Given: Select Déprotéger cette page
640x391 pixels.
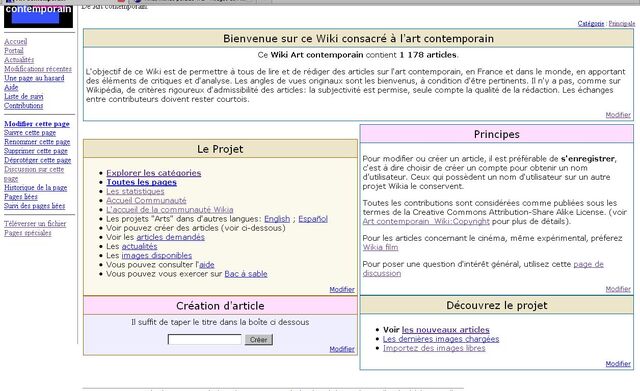Looking at the screenshot, I should coord(37,160).
